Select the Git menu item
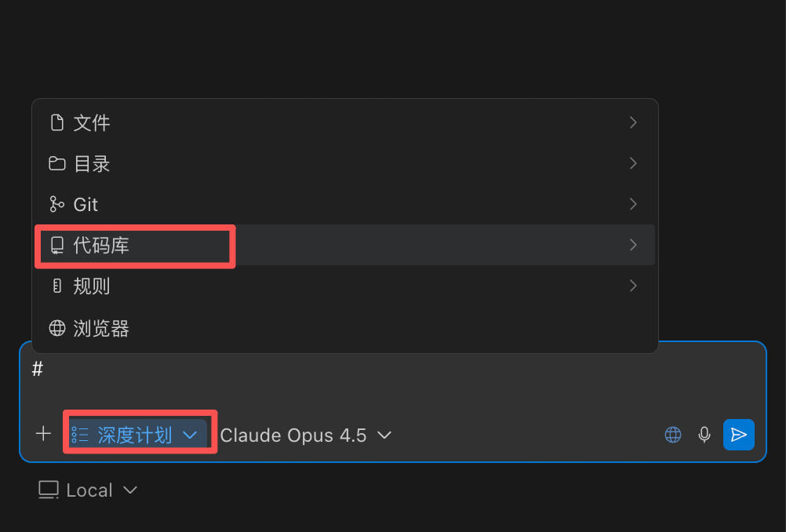The width and height of the screenshot is (786, 532). 86,205
